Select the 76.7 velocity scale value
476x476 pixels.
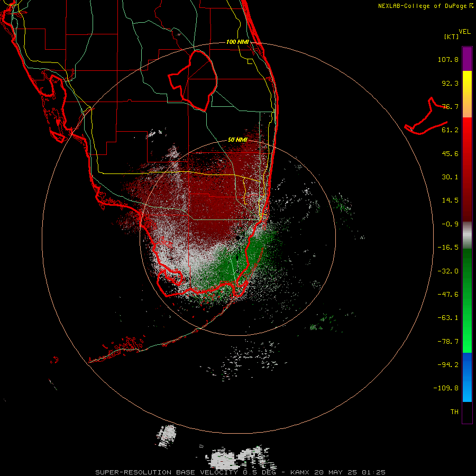[x=450, y=106]
